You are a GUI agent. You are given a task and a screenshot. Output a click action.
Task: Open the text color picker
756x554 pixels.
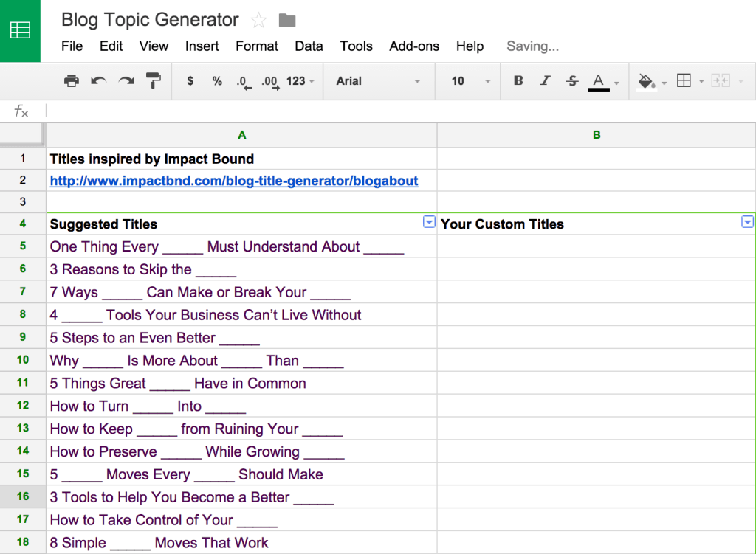click(x=598, y=82)
